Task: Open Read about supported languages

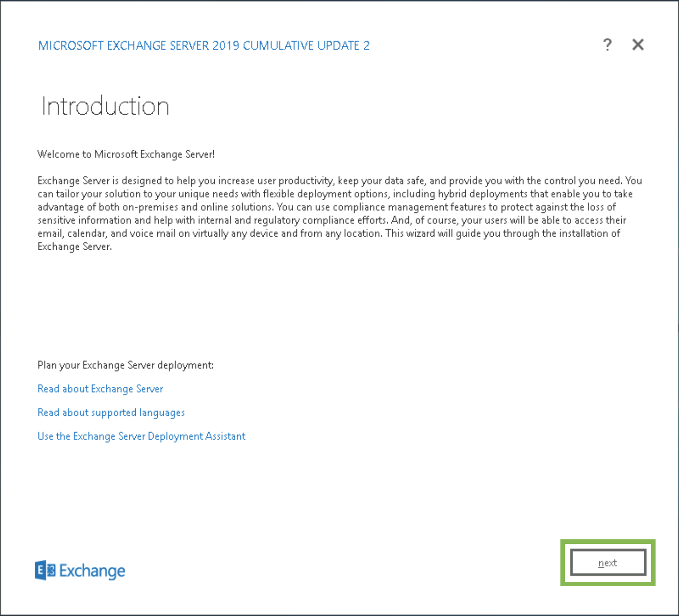Action: 111,412
